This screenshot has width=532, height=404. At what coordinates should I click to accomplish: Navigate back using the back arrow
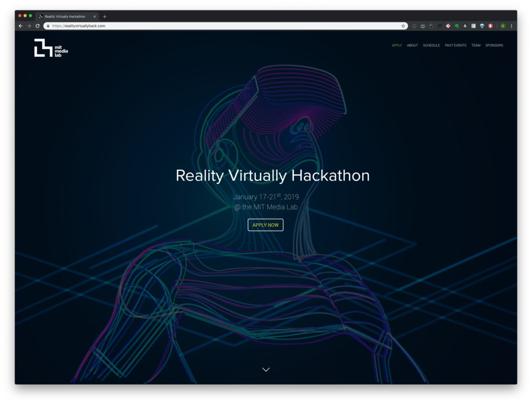[x=20, y=26]
